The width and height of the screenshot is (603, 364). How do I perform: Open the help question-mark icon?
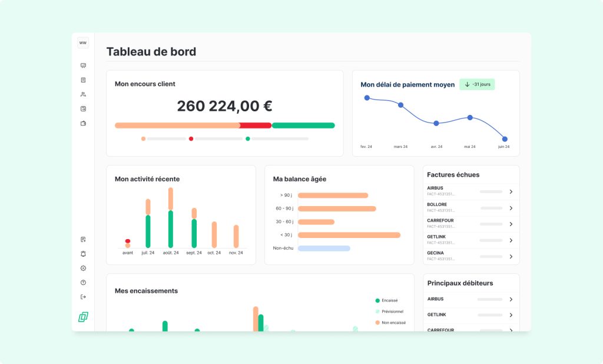[x=83, y=282]
